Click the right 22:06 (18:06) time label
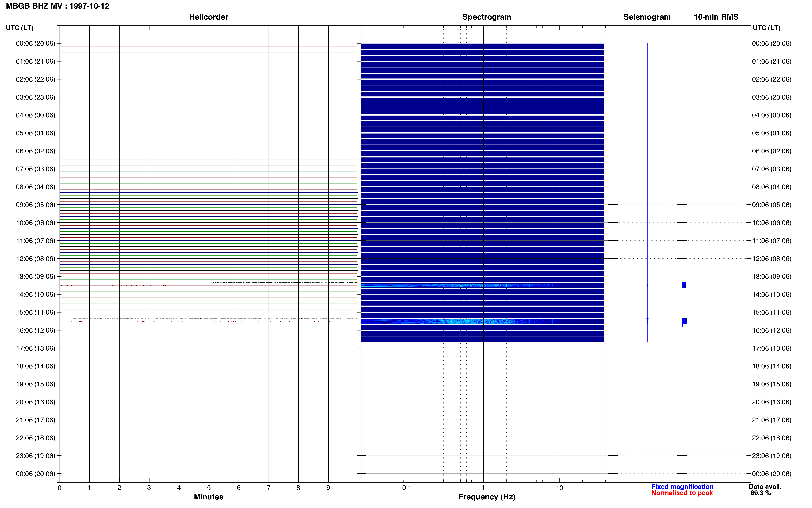 (771, 438)
